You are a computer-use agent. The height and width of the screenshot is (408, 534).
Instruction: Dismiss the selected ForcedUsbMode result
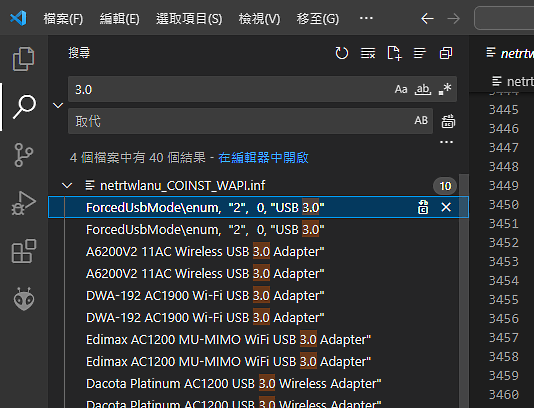click(446, 207)
